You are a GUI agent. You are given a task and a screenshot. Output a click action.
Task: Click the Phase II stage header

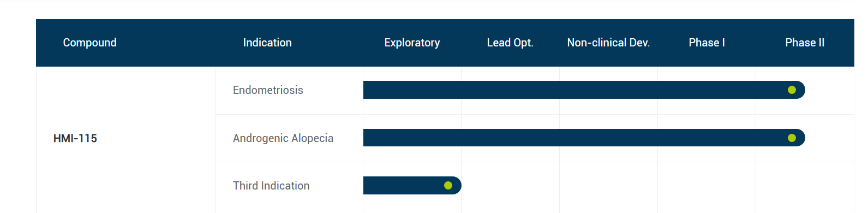tap(805, 43)
